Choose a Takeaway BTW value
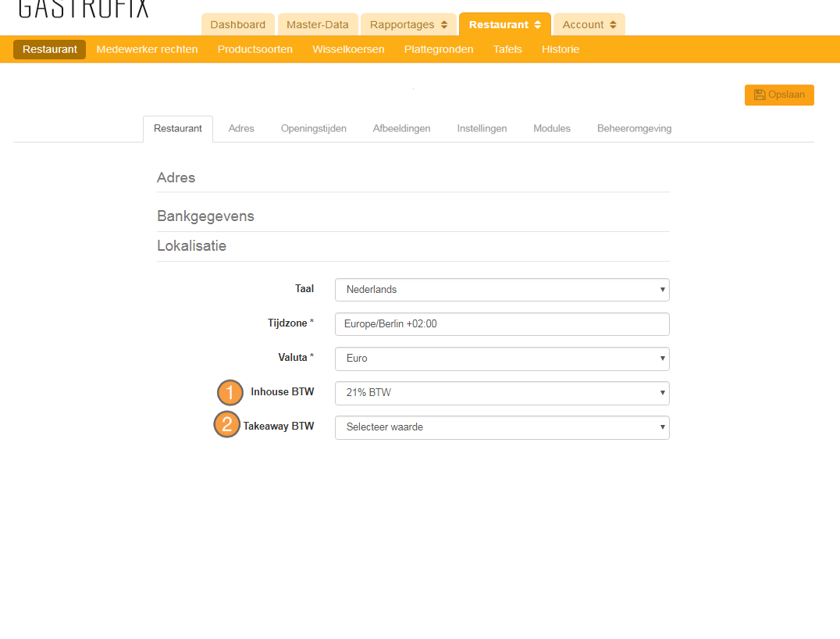This screenshot has width=840, height=639. point(501,427)
